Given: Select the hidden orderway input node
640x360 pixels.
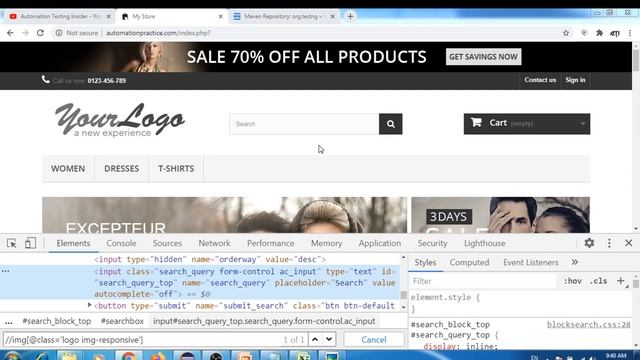Looking at the screenshot, I should (210, 259).
